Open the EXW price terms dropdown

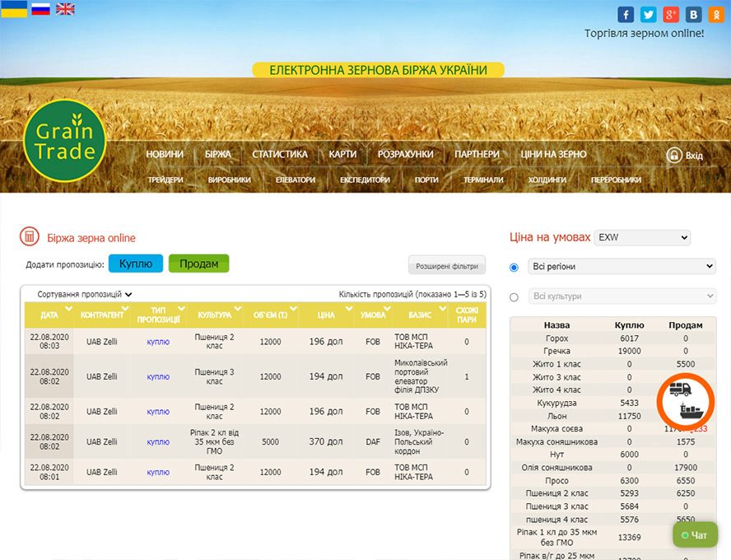click(x=642, y=237)
